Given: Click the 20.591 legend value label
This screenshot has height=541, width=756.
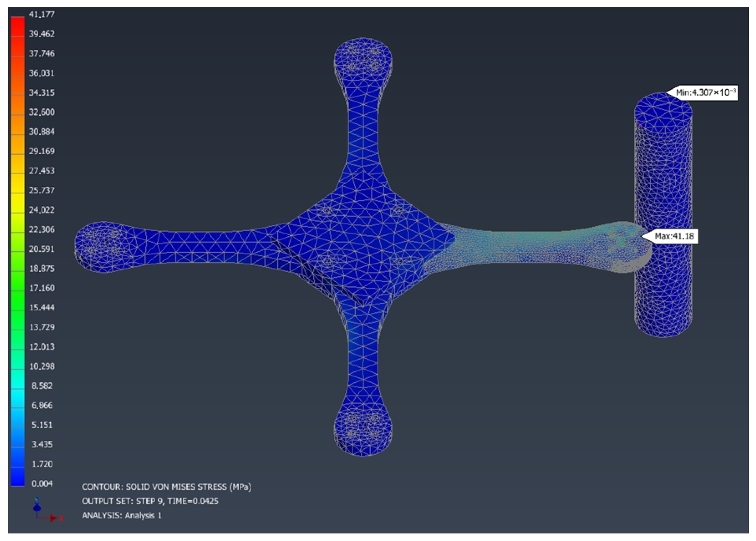Looking at the screenshot, I should 42,249.
